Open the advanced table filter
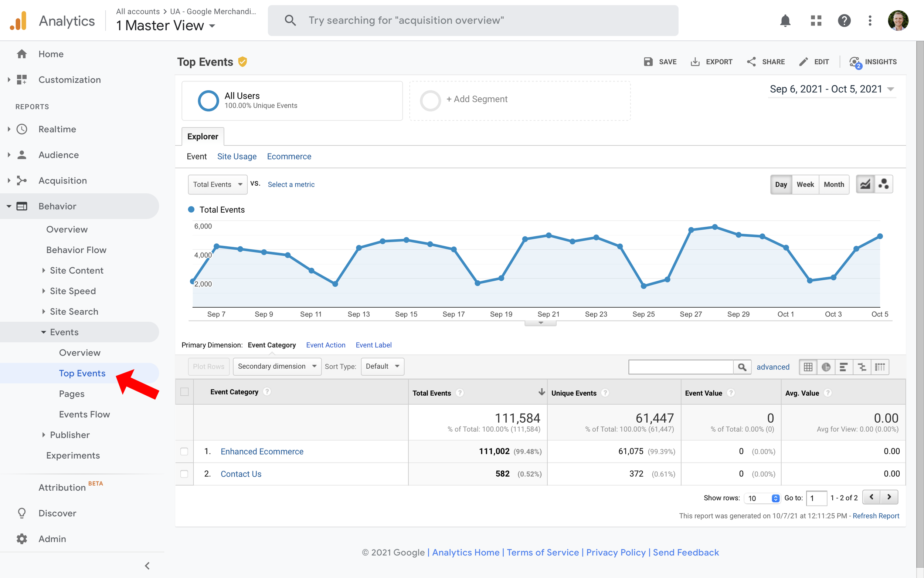This screenshot has width=924, height=578. click(773, 366)
